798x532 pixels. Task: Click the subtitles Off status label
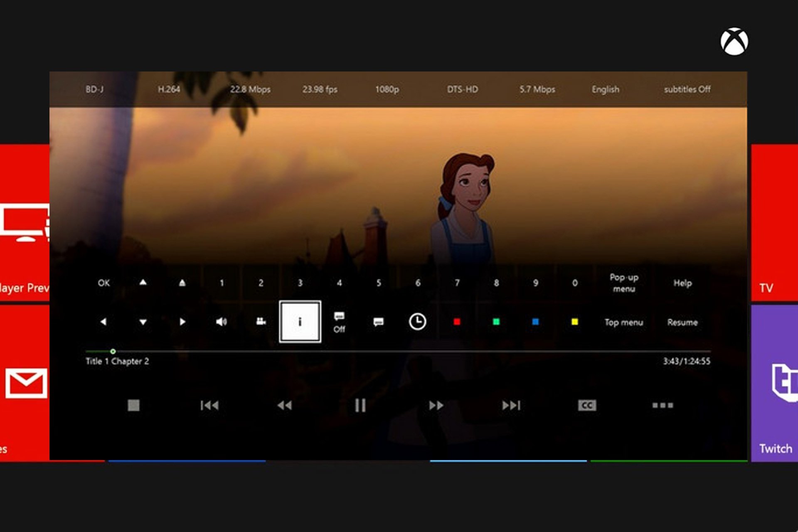687,89
